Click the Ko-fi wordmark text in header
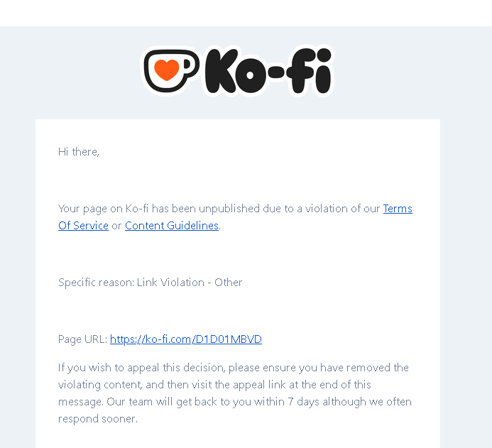Screen dimensions: 492x448 [268, 71]
